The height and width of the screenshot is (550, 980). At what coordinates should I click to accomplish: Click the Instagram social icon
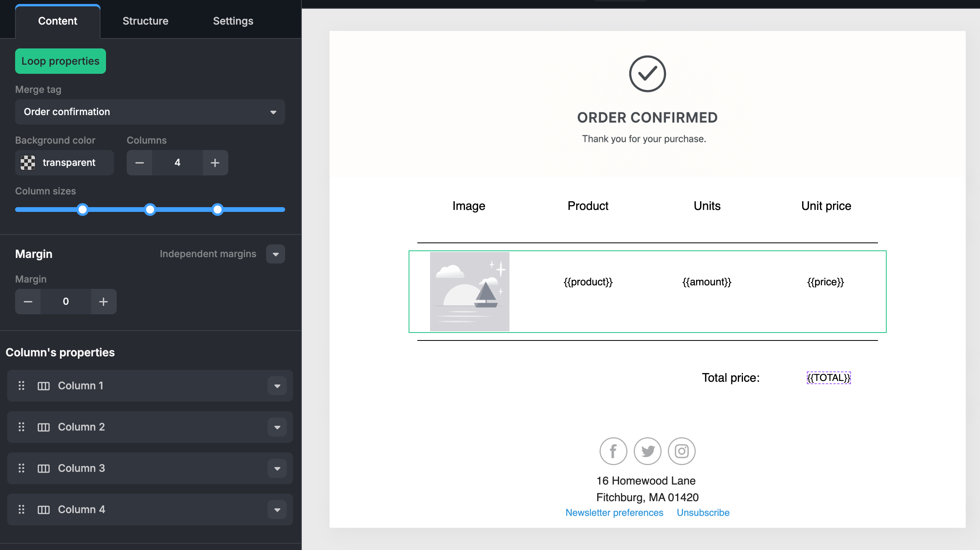pos(682,451)
